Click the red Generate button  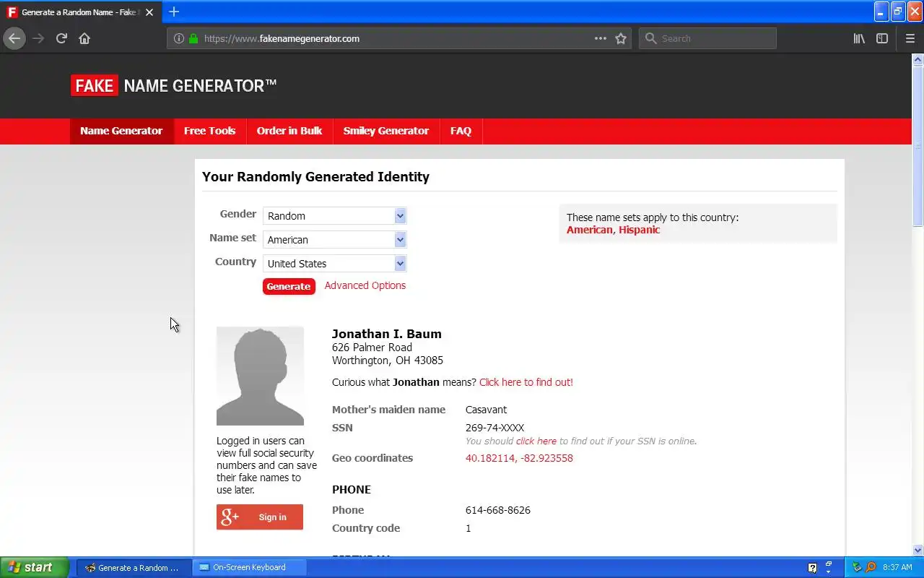(289, 286)
